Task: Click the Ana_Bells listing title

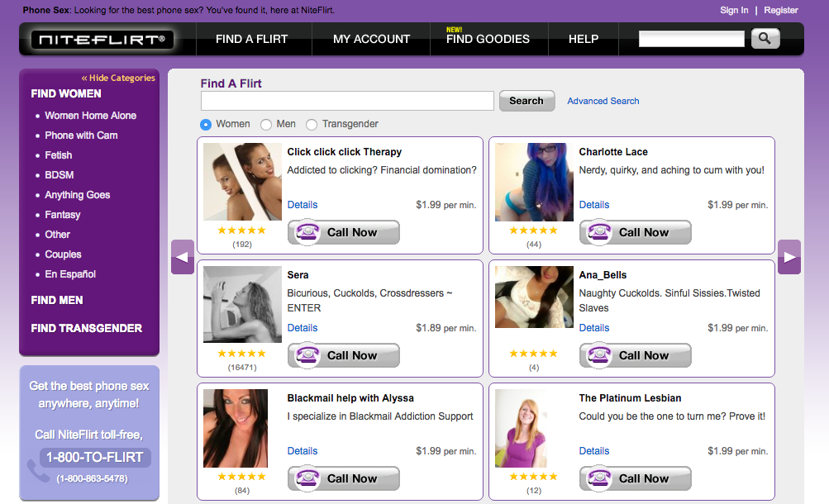Action: pos(603,274)
